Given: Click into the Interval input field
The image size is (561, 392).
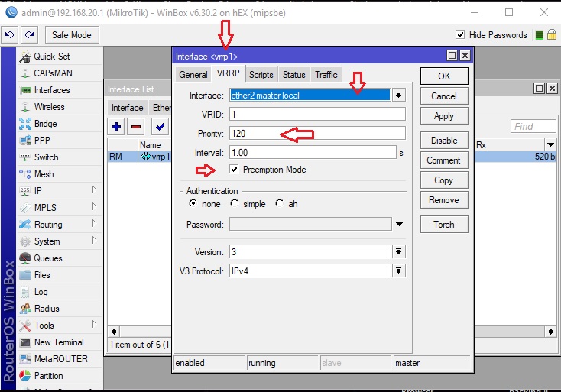Looking at the screenshot, I should point(313,153).
